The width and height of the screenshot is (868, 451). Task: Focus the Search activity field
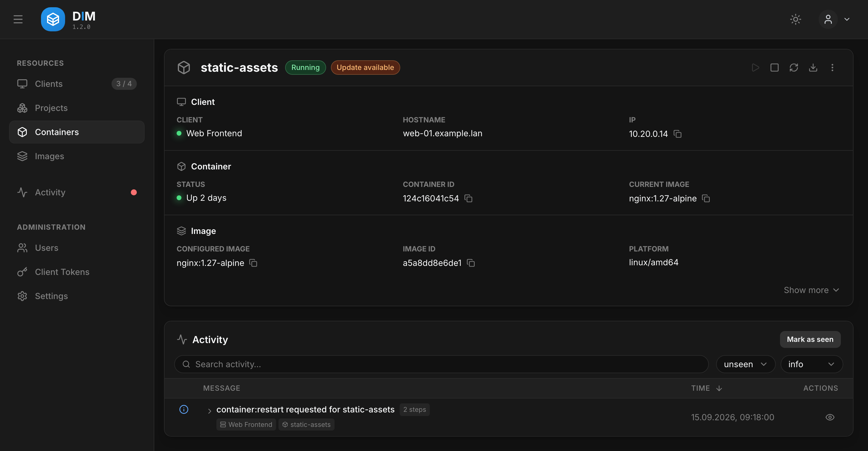pyautogui.click(x=442, y=364)
